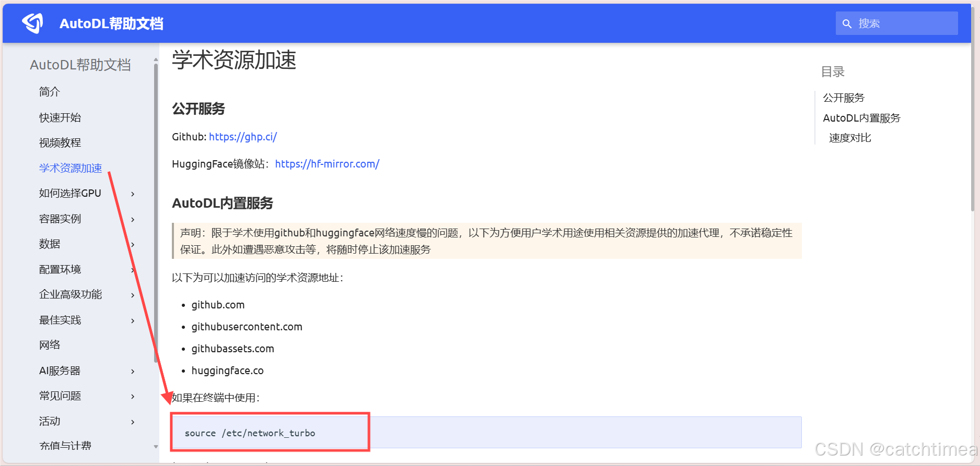The image size is (980, 466).
Task: Click the 学术资源加速 page heading
Action: pos(234,59)
